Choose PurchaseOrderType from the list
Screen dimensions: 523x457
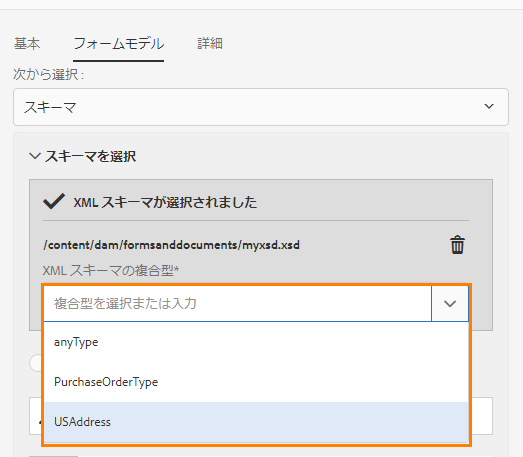(x=256, y=382)
